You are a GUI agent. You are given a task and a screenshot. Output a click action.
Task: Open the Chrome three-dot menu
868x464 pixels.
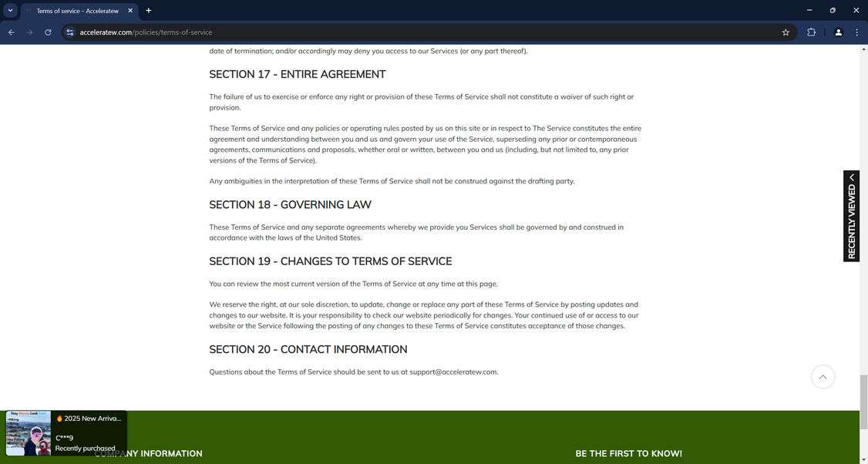tap(857, 32)
